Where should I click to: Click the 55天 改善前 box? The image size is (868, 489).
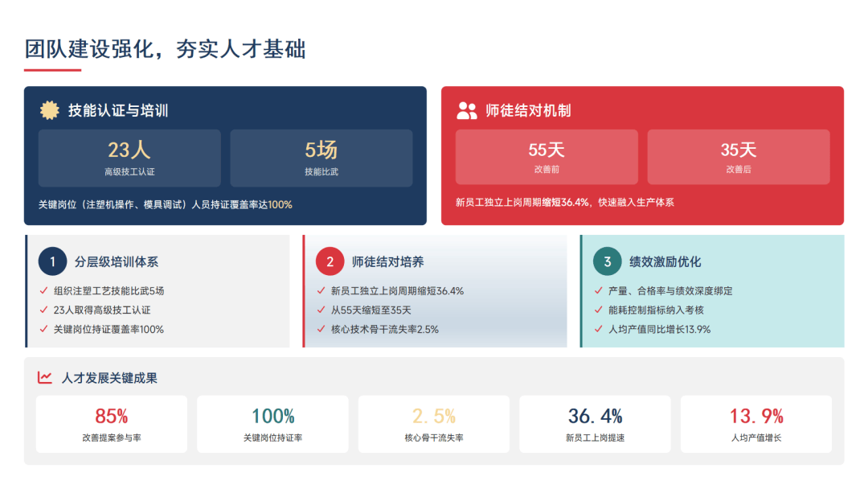click(x=547, y=157)
